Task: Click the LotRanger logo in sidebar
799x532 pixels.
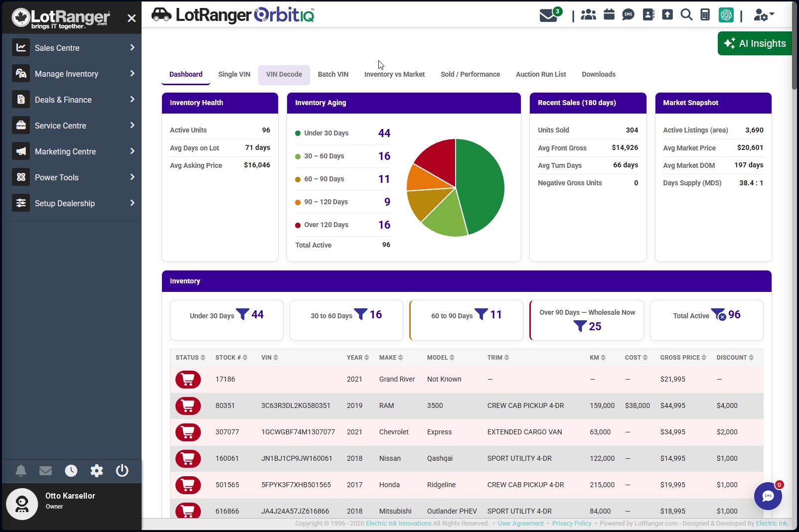Action: [60, 18]
